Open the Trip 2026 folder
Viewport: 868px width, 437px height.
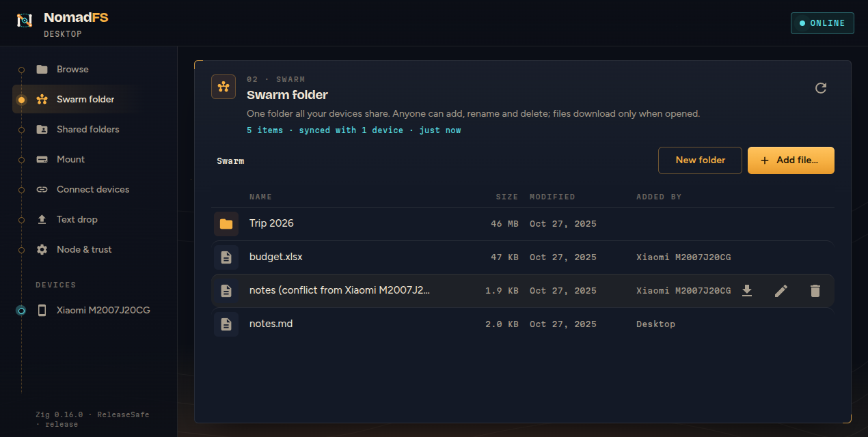271,223
